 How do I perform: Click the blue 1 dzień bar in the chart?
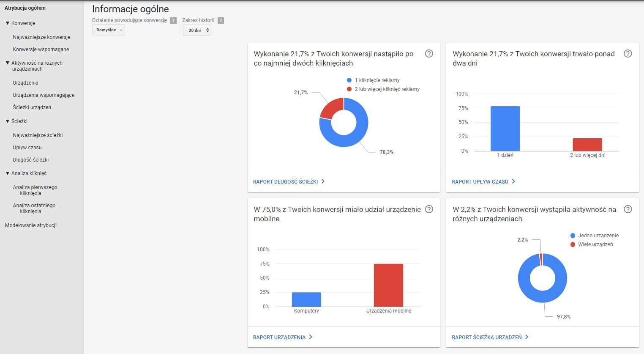tap(505, 129)
